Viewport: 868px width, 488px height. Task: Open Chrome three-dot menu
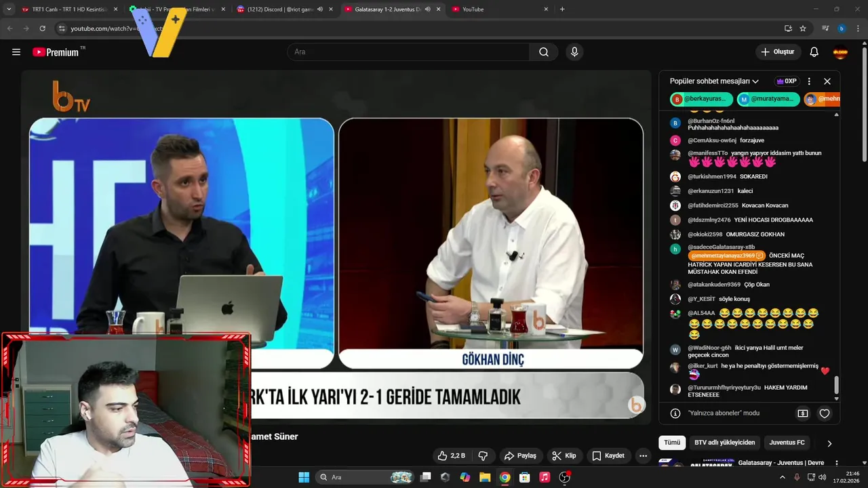click(x=858, y=28)
